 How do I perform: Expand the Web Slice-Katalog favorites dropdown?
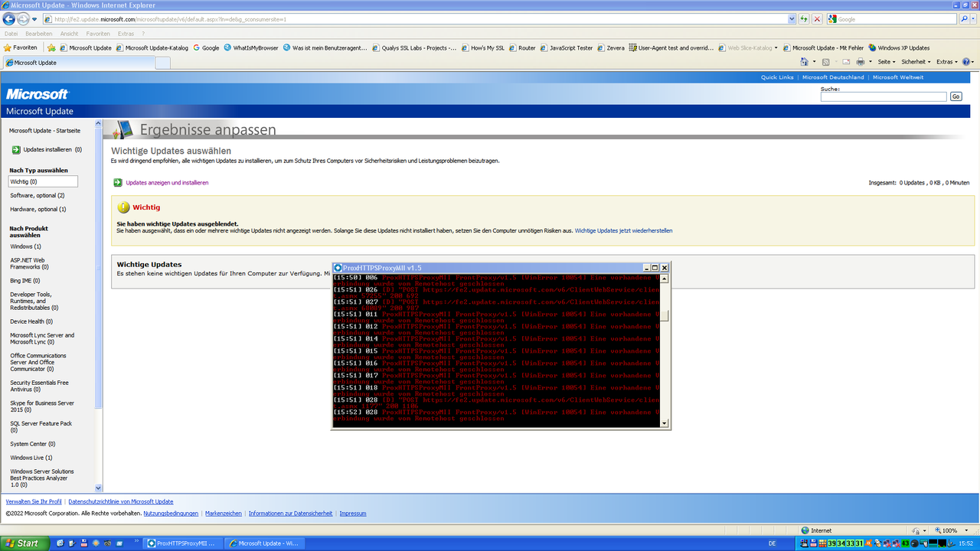(x=776, y=47)
